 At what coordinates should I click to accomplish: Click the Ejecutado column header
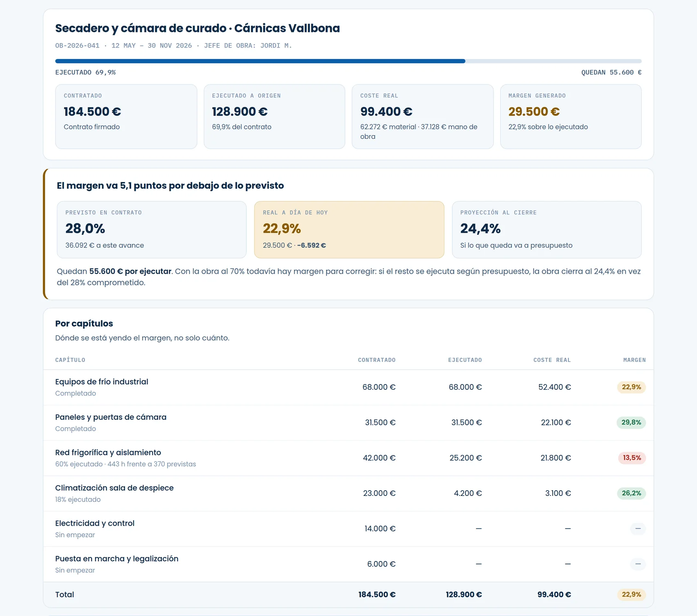tap(465, 360)
